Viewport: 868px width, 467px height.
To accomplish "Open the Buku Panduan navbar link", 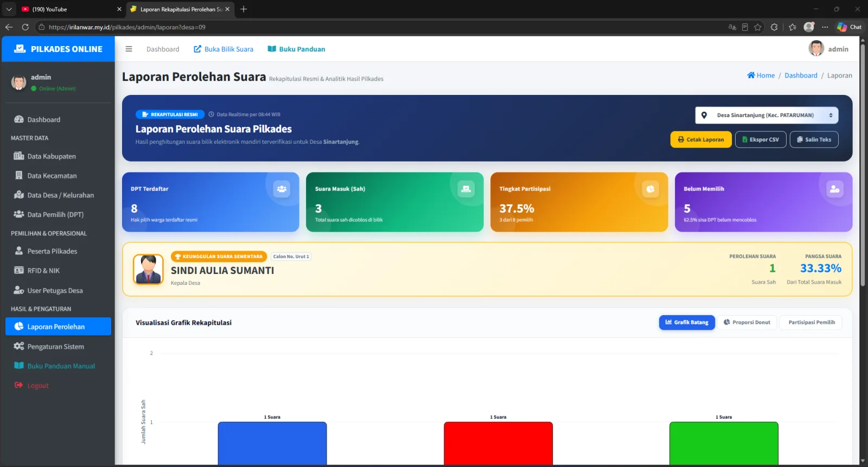I will click(296, 49).
